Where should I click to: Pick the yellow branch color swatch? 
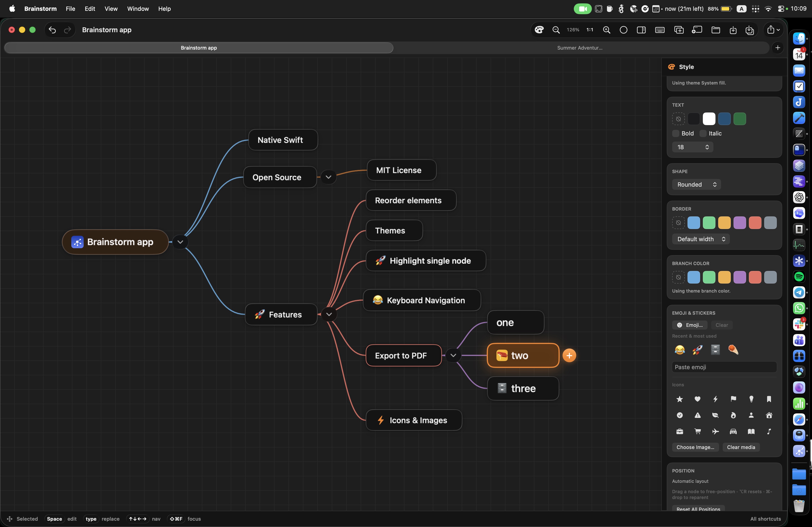[724, 277]
